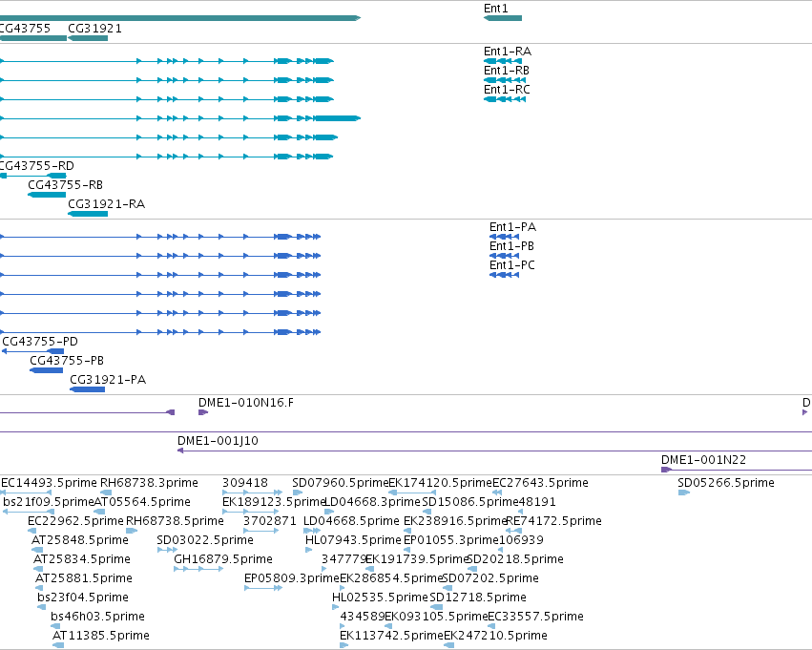Image resolution: width=812 pixels, height=650 pixels.
Task: Select EST SD15086.5prime
Action: [470, 502]
